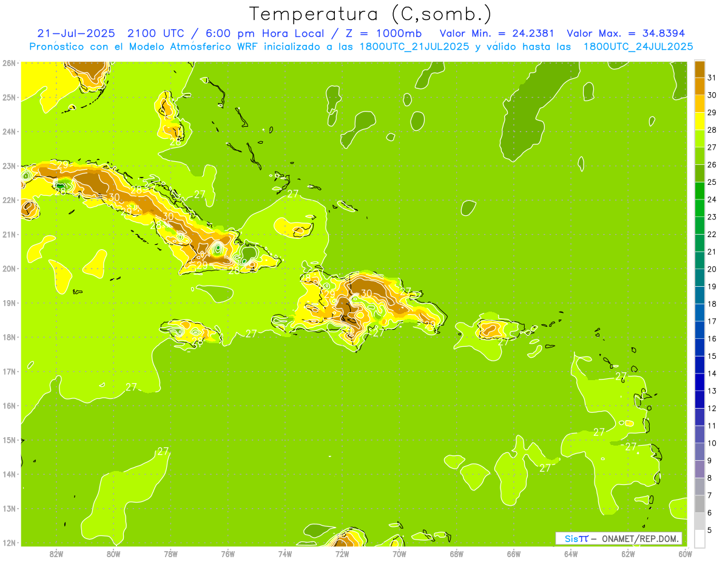This screenshot has width=728, height=562.
Task: Click the legend value 25
Action: (712, 182)
